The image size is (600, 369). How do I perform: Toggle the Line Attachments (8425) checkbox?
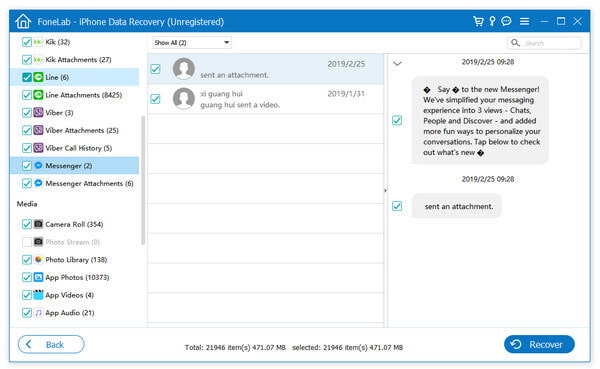(x=26, y=95)
